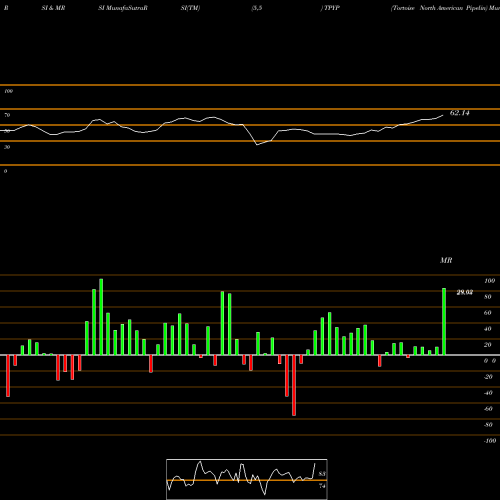Click the 80 label on MR axis
Viewport: 500px width, 500px height.
(488, 297)
